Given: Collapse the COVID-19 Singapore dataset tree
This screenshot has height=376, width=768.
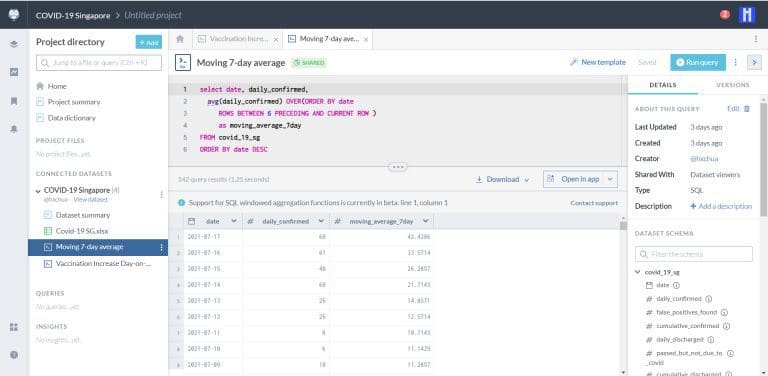Looking at the screenshot, I should tap(38, 191).
